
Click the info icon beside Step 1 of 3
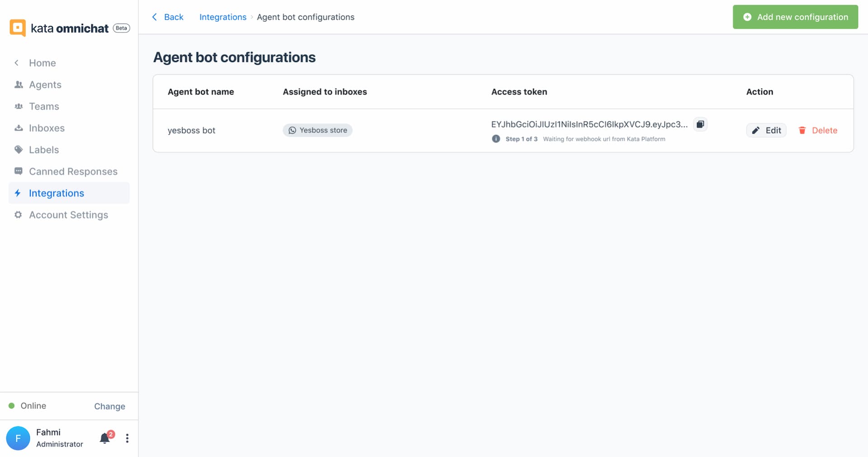496,139
